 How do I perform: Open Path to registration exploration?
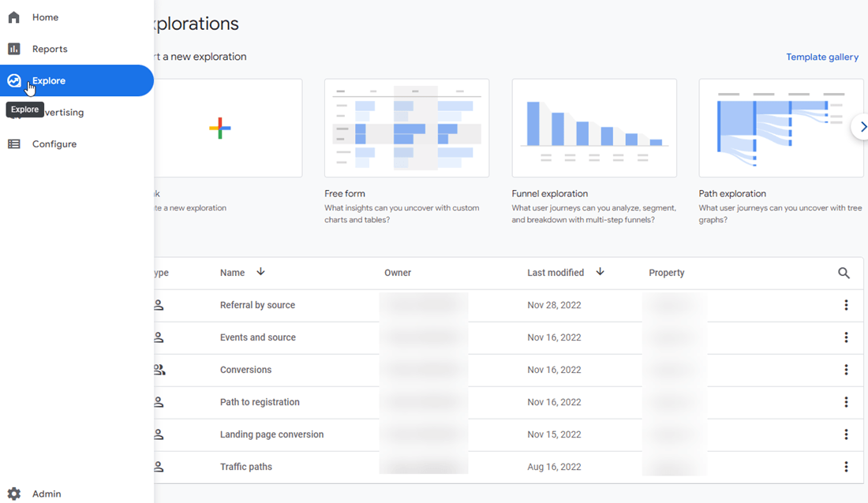tap(260, 402)
